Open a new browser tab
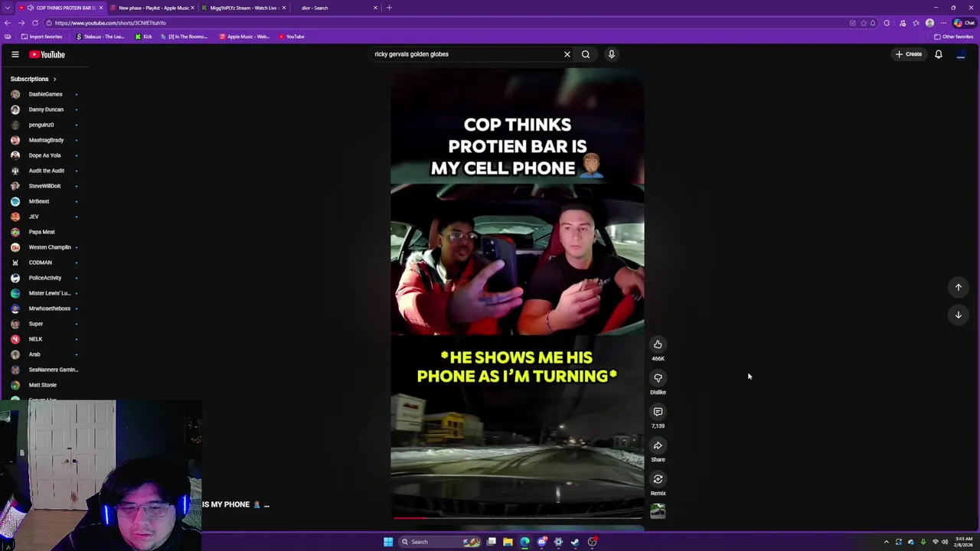The image size is (980, 551). point(389,8)
